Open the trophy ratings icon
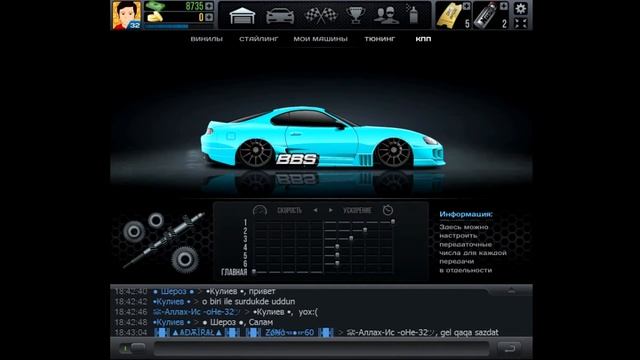The image size is (640, 360). pyautogui.click(x=356, y=16)
